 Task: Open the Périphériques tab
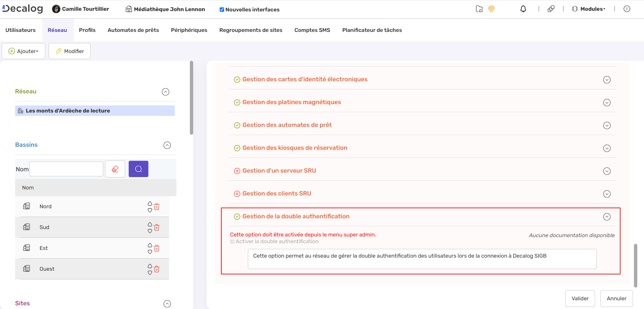189,30
